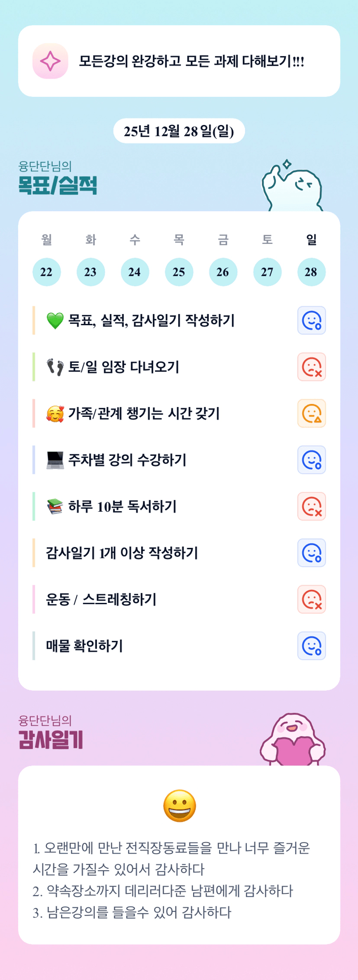Select Friday the 26th date circle
The width and height of the screenshot is (358, 980).
223,272
